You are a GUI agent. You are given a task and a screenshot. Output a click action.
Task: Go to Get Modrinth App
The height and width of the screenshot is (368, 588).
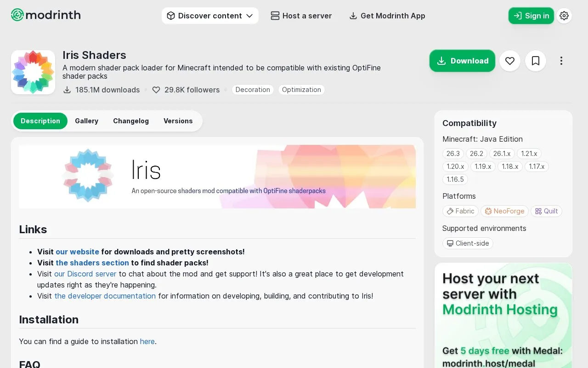[x=387, y=16]
